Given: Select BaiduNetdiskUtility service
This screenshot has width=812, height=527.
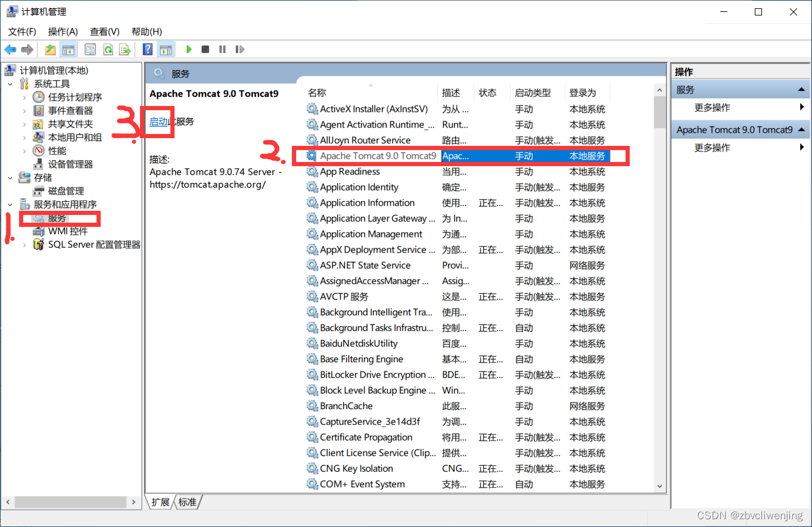Looking at the screenshot, I should pos(457,344).
